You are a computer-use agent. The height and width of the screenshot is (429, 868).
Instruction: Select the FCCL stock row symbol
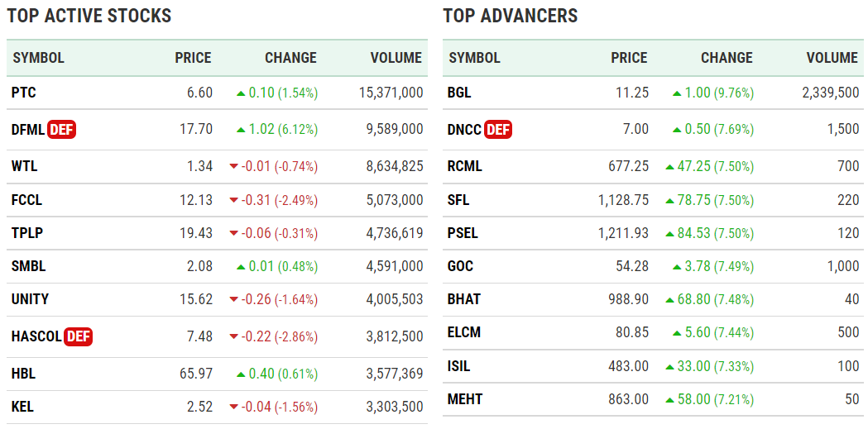point(27,200)
